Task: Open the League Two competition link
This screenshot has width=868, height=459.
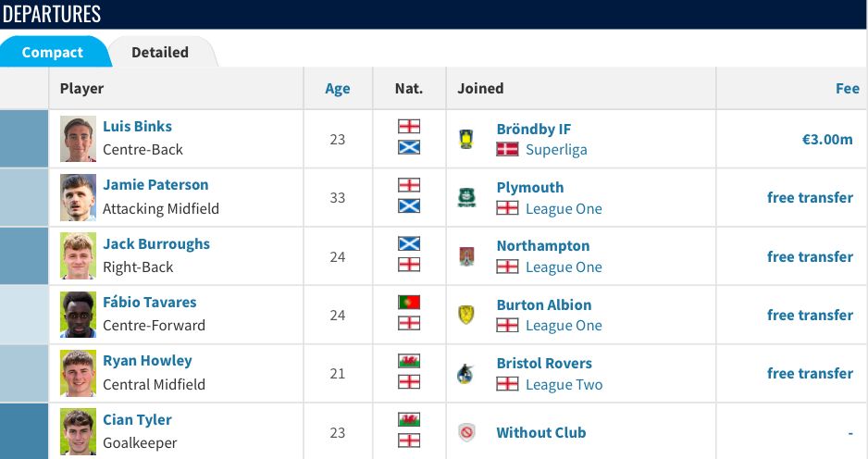Action: click(564, 385)
